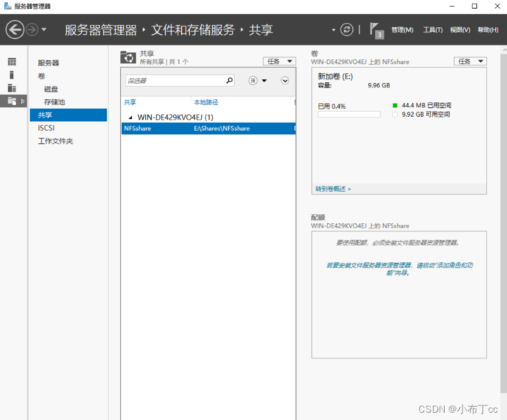Click the All Servers icon in left rail
Screen dimensions: 507x420
point(12,88)
